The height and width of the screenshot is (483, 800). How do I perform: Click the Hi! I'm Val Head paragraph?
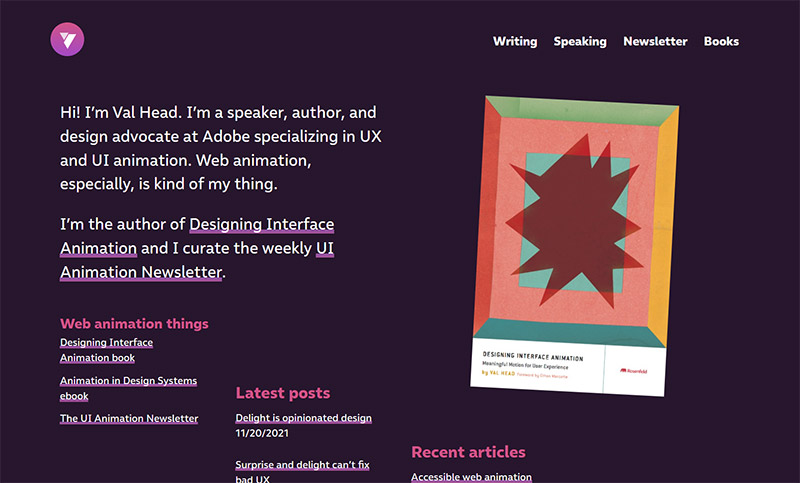click(220, 148)
